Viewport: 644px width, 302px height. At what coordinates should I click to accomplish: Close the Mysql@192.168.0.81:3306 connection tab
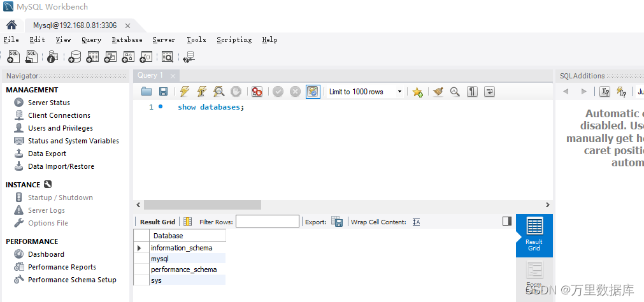tap(127, 25)
